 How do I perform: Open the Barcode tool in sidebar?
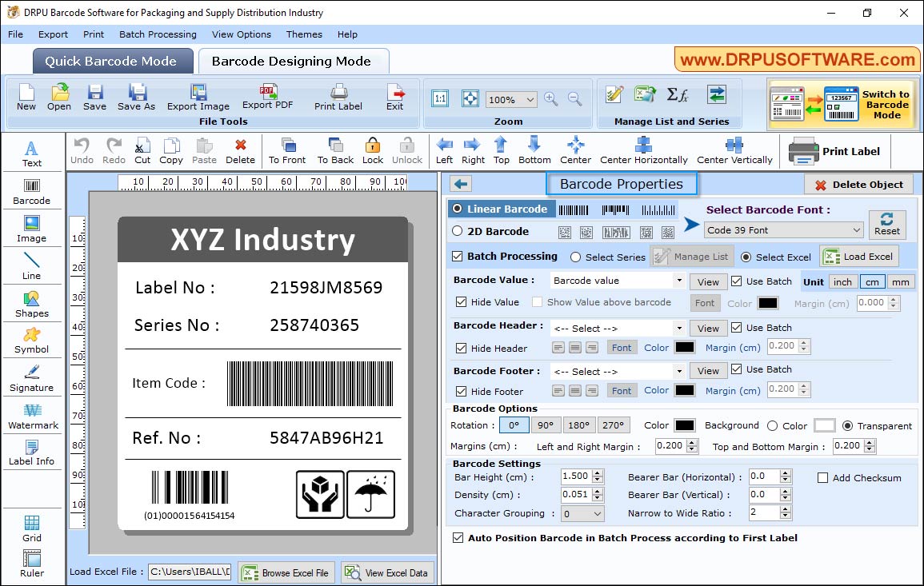[x=31, y=192]
